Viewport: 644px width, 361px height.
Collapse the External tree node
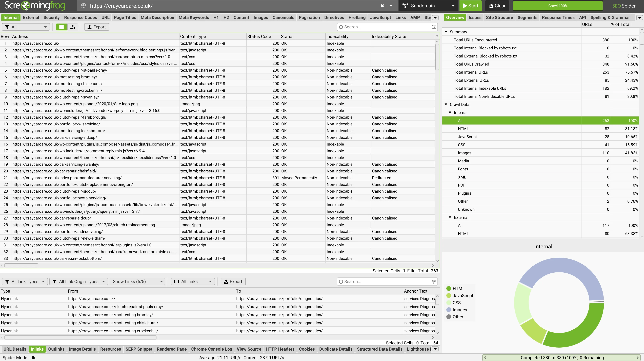450,217
